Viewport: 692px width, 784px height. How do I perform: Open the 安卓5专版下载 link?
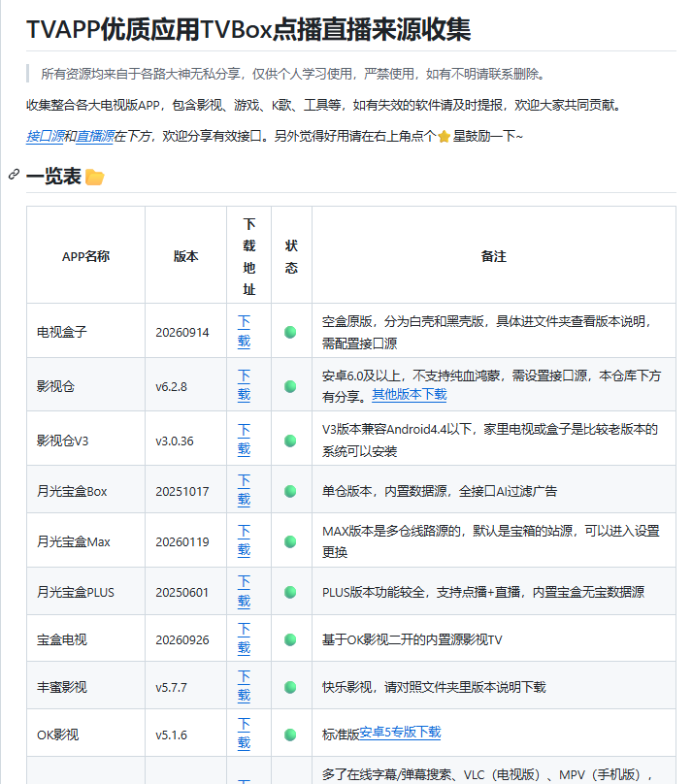[400, 733]
